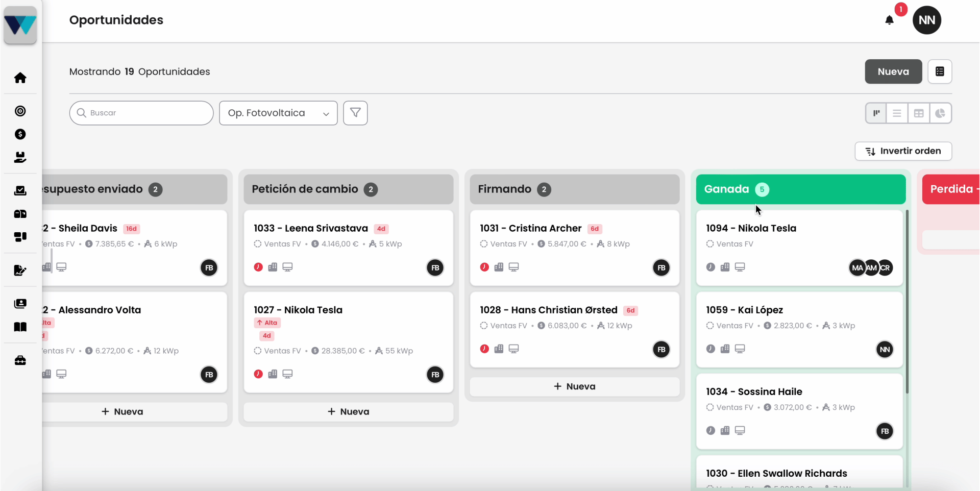
Task: Click the hand-with-box sidebar icon
Action: point(20,157)
